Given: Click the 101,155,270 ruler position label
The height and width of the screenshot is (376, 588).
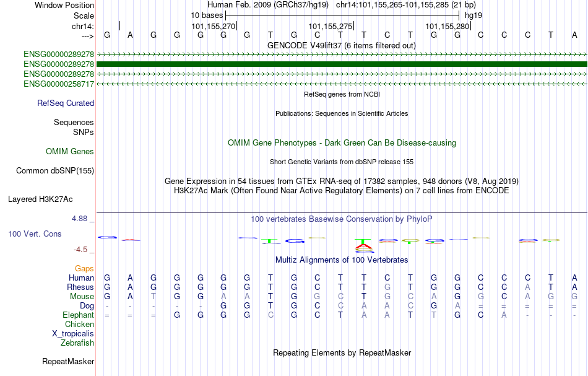Looking at the screenshot, I should pyautogui.click(x=213, y=26).
